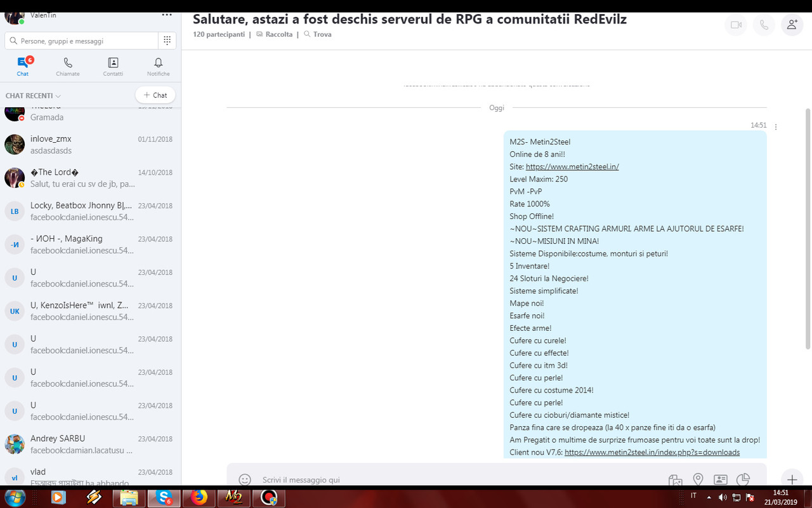Click the search field Persone, gruppi e messaggi
This screenshot has width=812, height=508.
tap(81, 41)
